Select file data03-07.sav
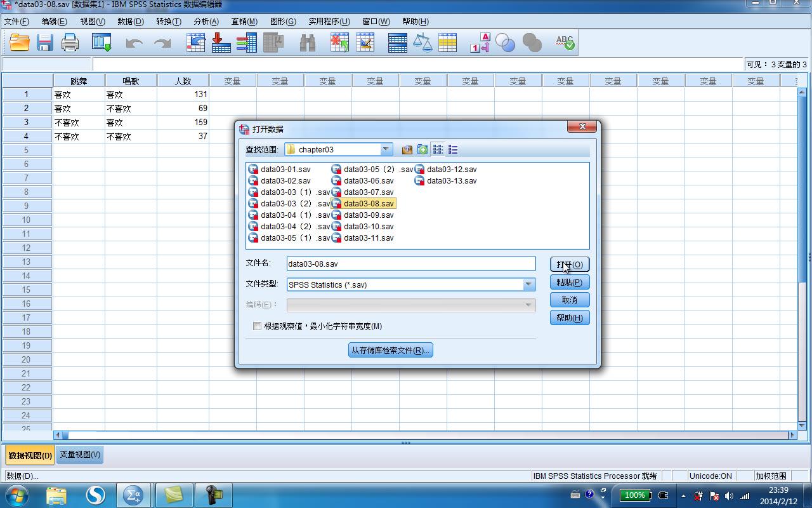Viewport: 812px width, 508px height. pyautogui.click(x=363, y=192)
